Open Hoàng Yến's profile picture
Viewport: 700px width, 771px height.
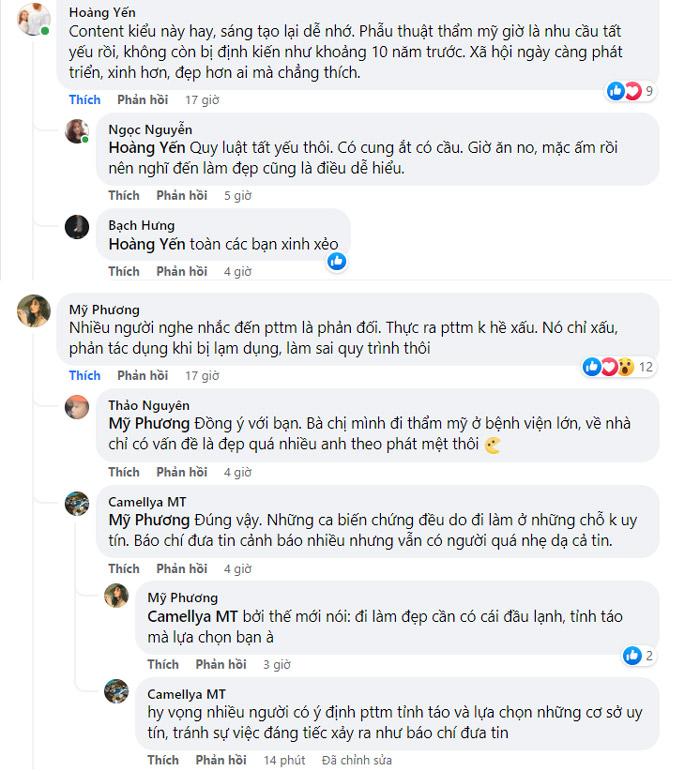coord(34,19)
